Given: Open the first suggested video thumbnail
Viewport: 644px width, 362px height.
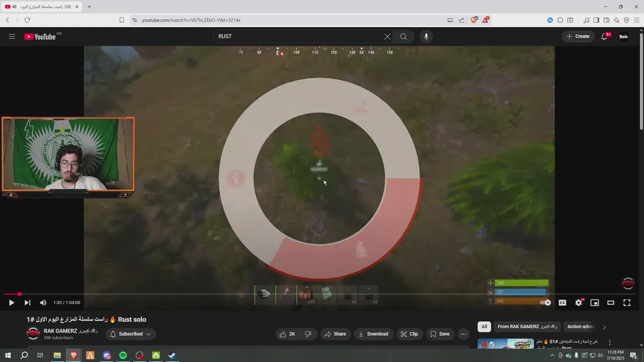Looking at the screenshot, I should [506, 344].
